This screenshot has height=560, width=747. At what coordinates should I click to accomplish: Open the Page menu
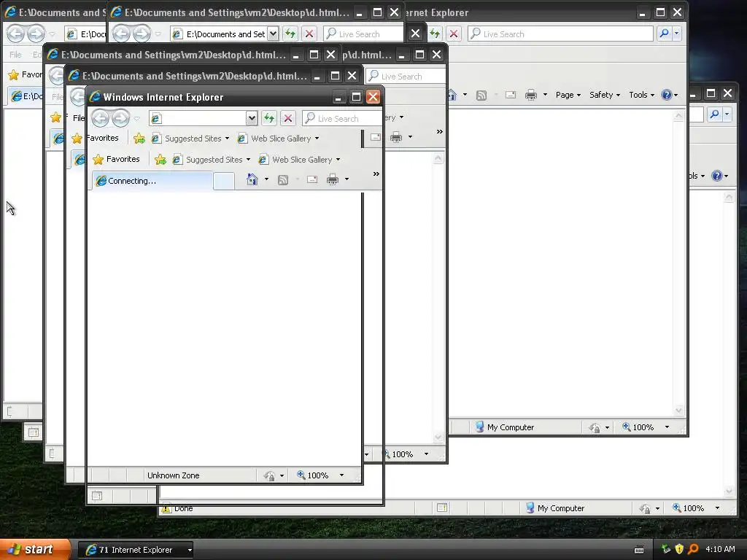(x=568, y=95)
